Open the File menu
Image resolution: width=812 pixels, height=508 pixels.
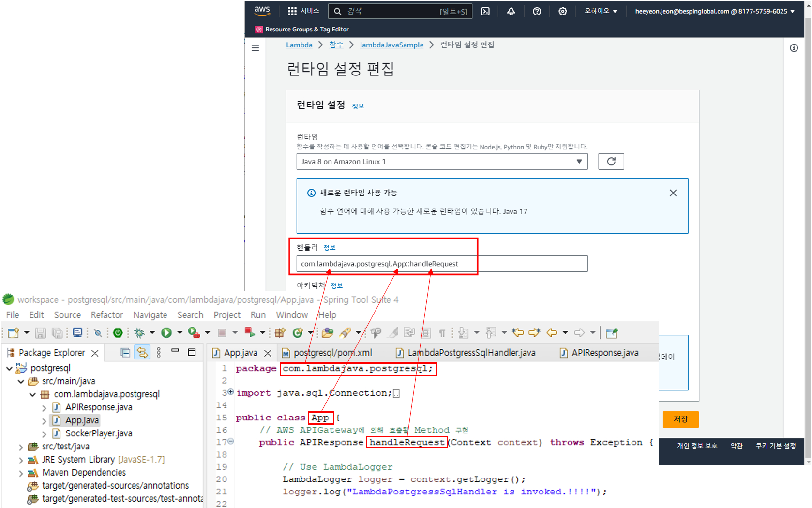[13, 315]
